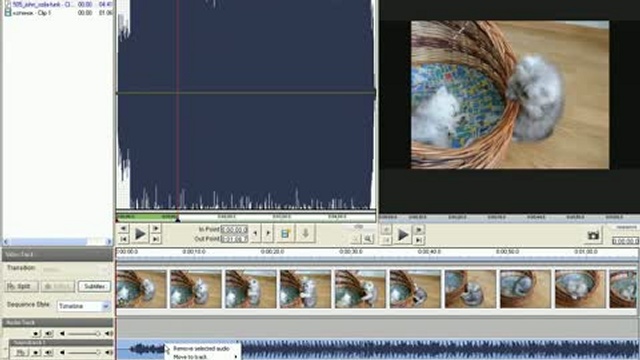Click the green down-arrow add to sequence icon
The width and height of the screenshot is (640, 360).
305,234
